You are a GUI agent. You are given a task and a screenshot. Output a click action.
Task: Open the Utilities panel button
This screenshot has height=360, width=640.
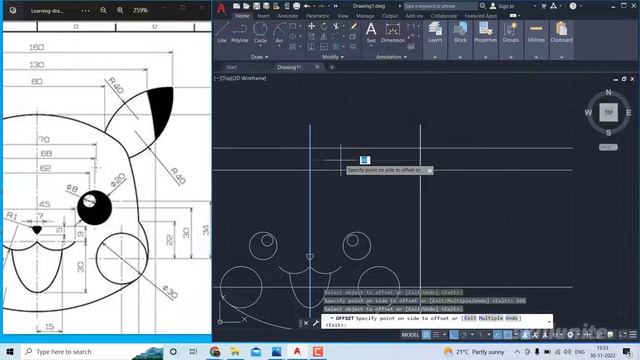coord(536,32)
